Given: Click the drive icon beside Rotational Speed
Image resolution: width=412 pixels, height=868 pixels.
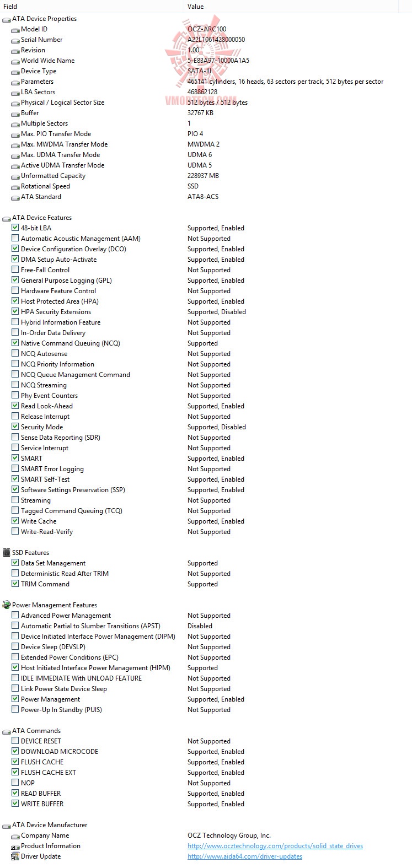Looking at the screenshot, I should (x=15, y=186).
